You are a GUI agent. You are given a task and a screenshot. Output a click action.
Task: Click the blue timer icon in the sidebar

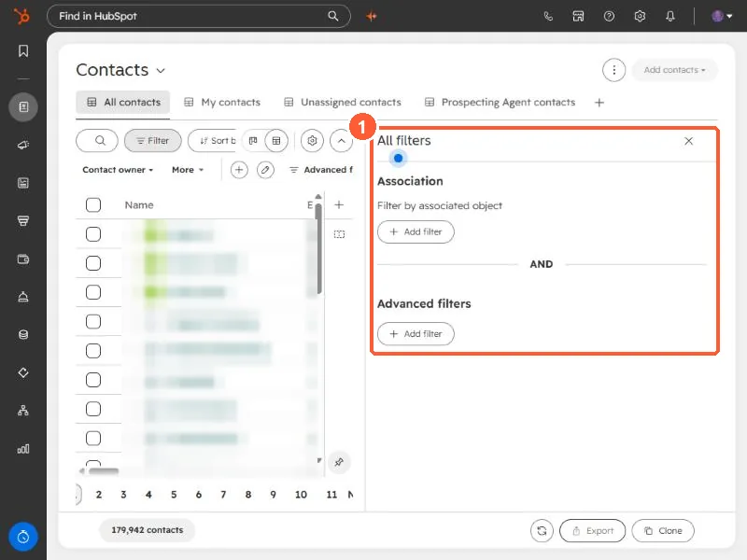tap(23, 538)
